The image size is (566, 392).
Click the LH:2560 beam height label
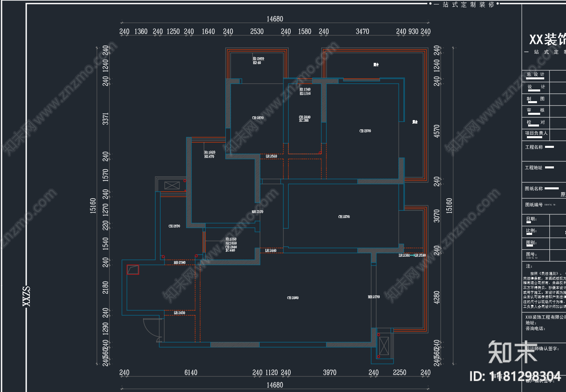tap(271, 156)
